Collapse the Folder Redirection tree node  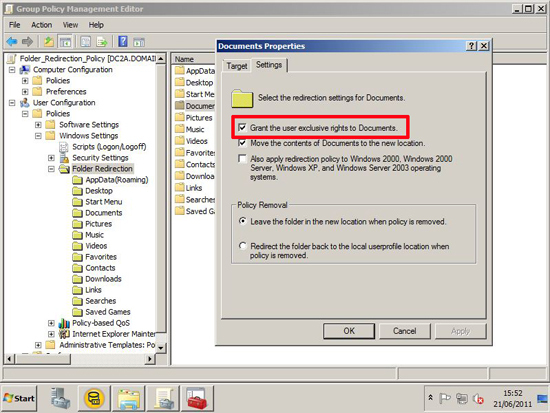pos(51,169)
